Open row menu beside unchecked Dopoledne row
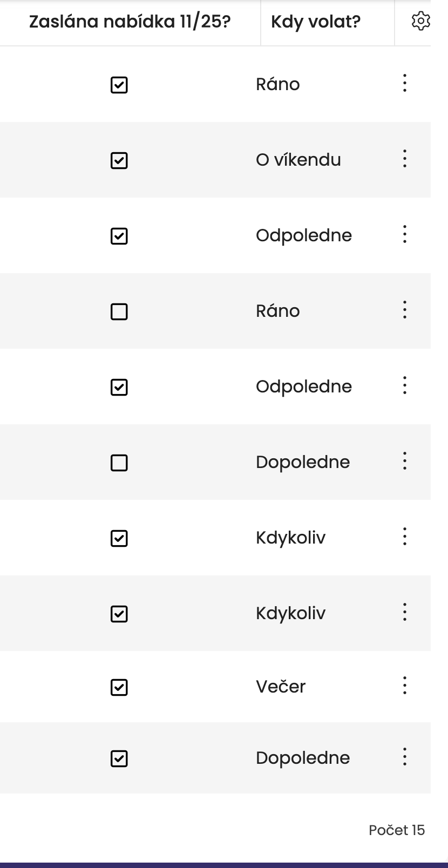Image resolution: width=448 pixels, height=868 pixels. click(405, 462)
